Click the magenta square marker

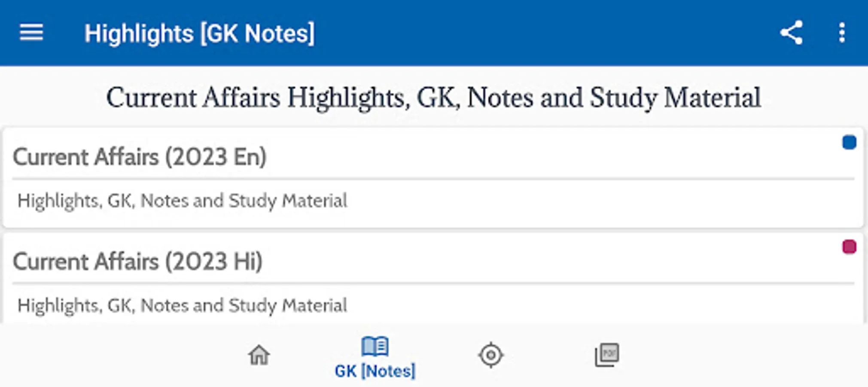click(x=849, y=247)
